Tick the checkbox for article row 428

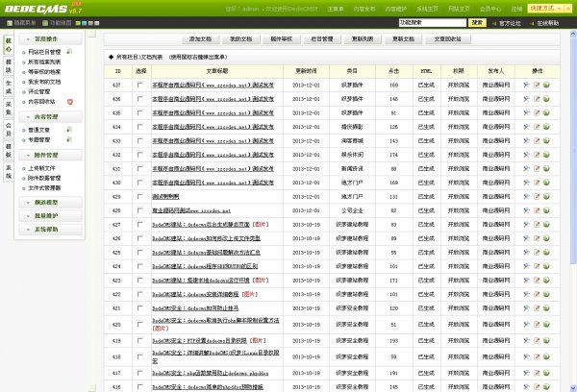(x=139, y=210)
